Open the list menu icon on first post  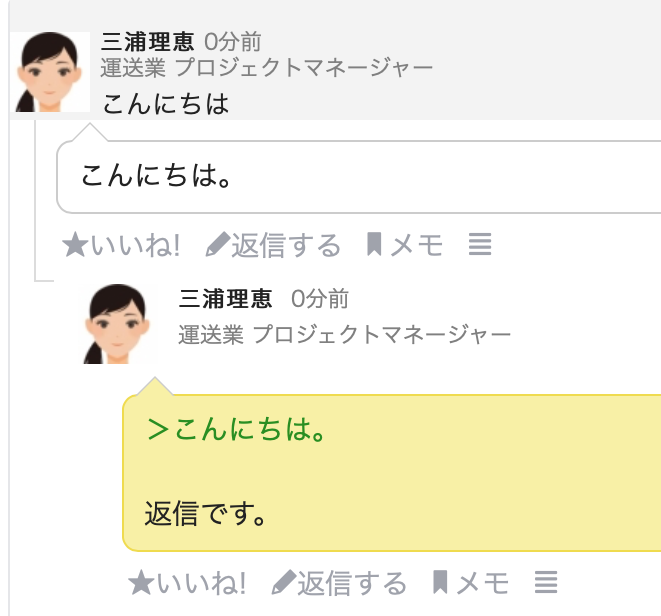480,245
